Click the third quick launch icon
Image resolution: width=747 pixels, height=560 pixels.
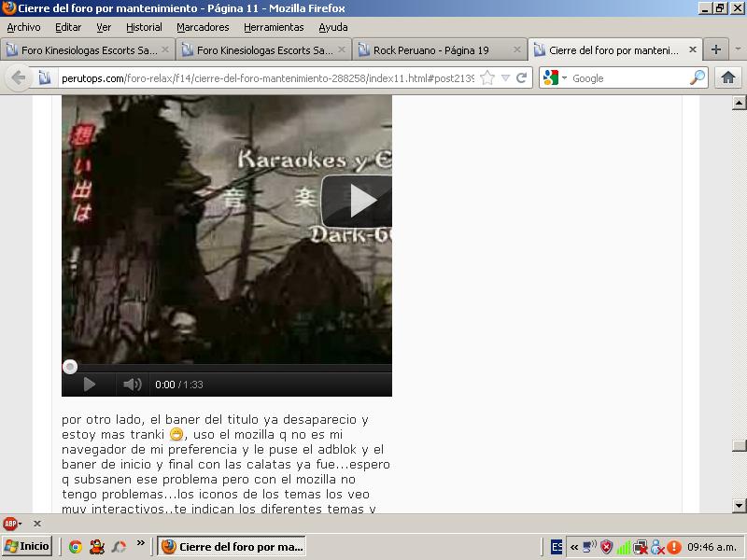click(x=119, y=547)
